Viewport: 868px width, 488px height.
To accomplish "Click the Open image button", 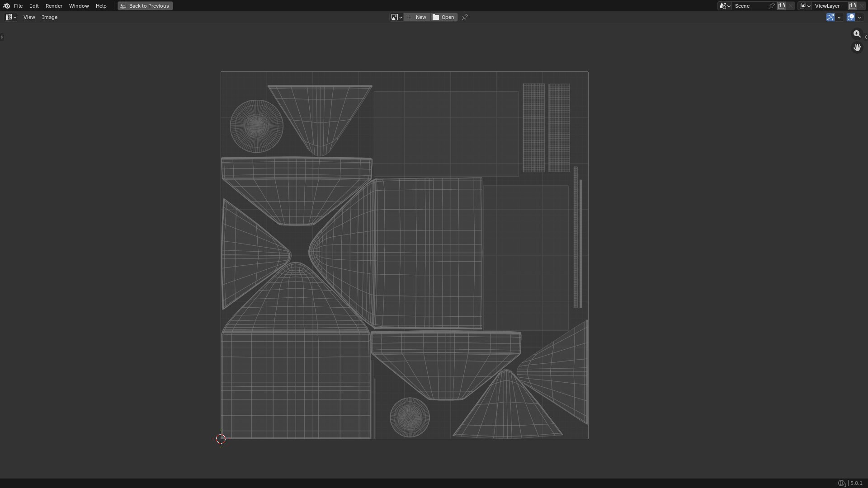I will [x=444, y=17].
